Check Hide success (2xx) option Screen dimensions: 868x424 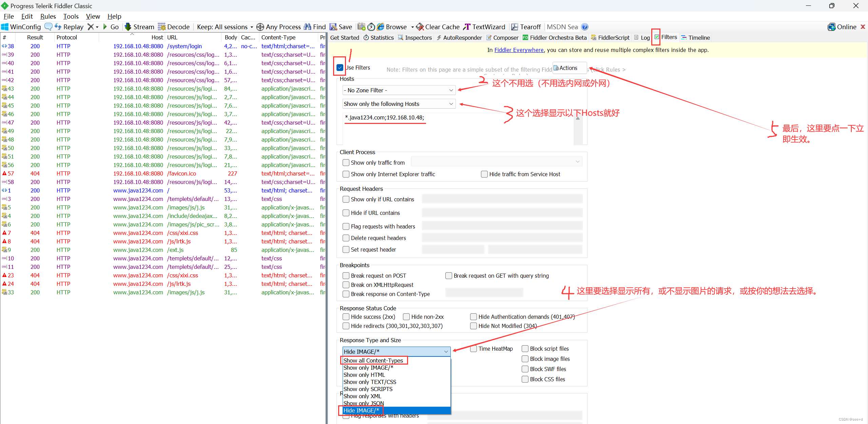pos(346,317)
